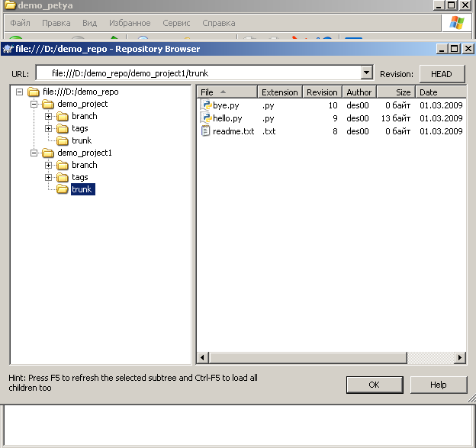Select the branch label under demo_project

coord(85,116)
